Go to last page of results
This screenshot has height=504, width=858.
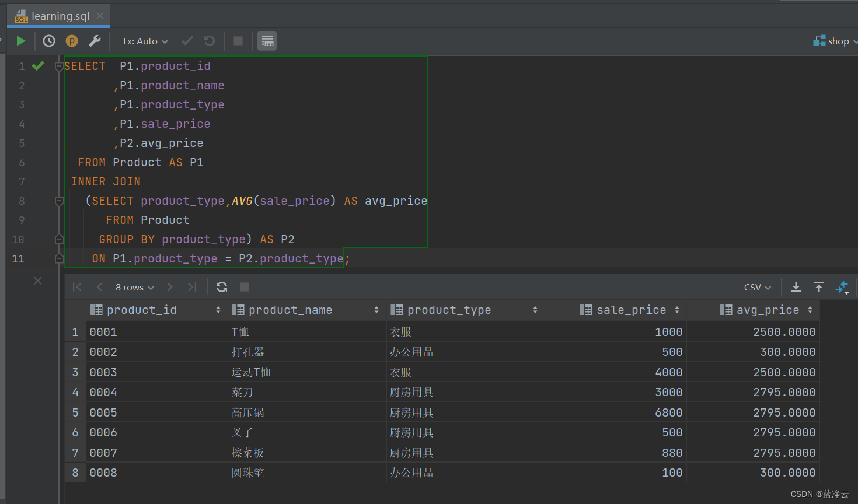click(192, 287)
